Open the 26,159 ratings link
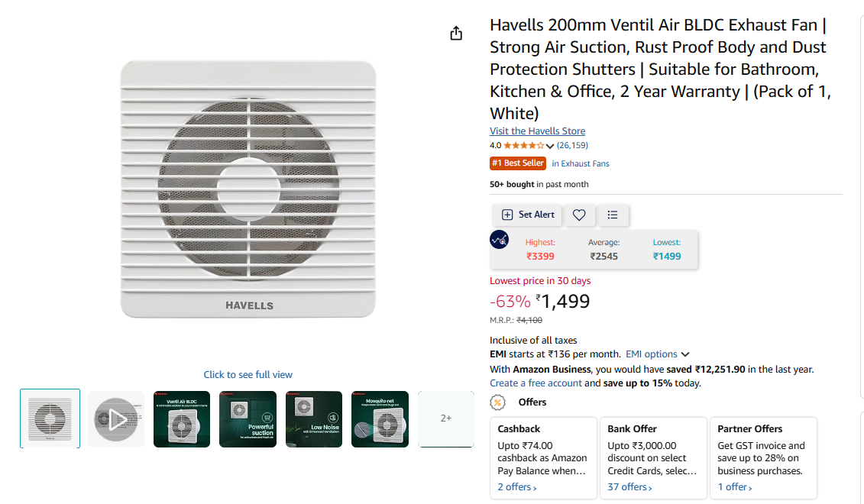The image size is (864, 504). click(x=572, y=145)
